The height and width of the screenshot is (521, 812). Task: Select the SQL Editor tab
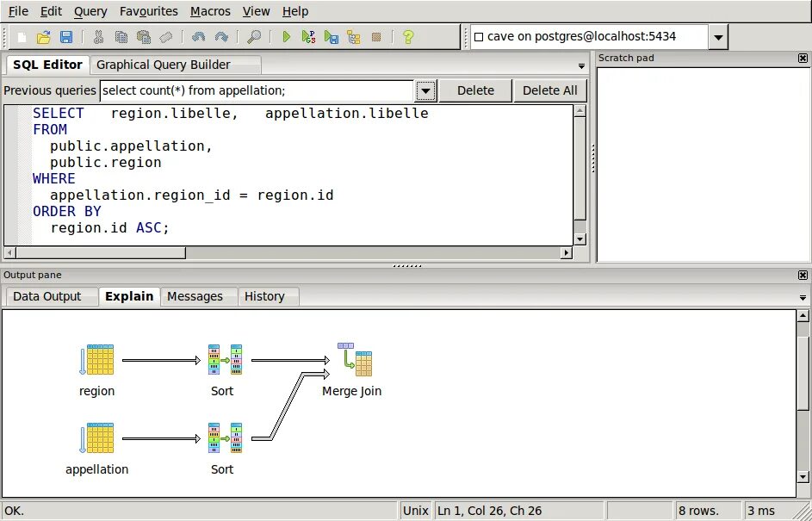(x=47, y=65)
